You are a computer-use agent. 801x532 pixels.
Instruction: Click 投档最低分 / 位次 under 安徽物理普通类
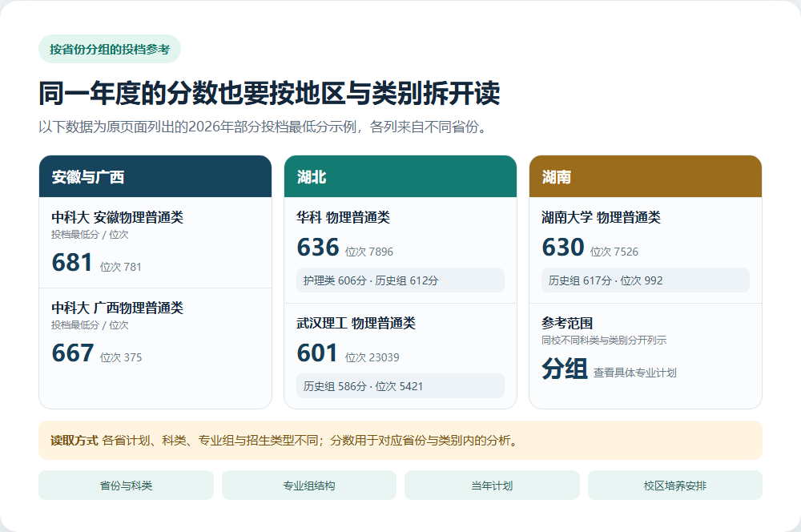click(x=90, y=234)
